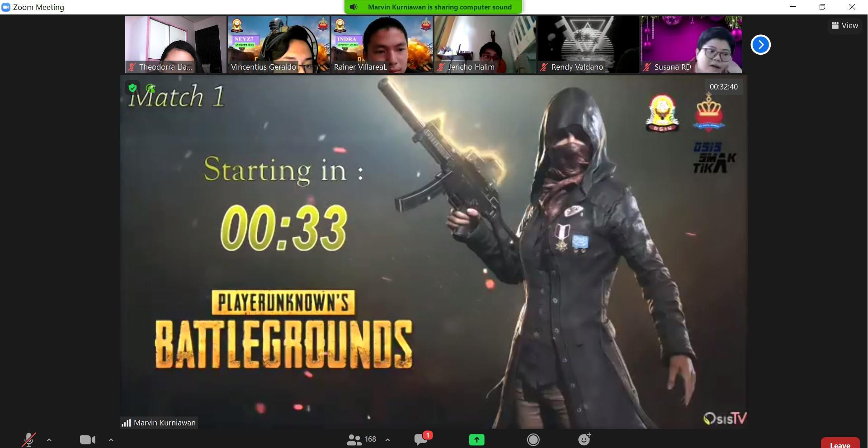868x448 pixels.
Task: Expand audio options caret next to microphone
Action: coord(49,440)
